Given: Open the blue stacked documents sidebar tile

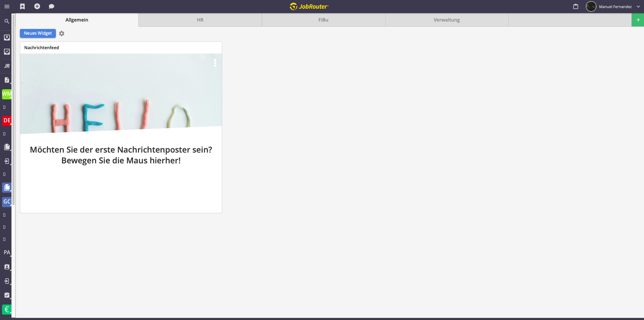Looking at the screenshot, I should click(7, 188).
